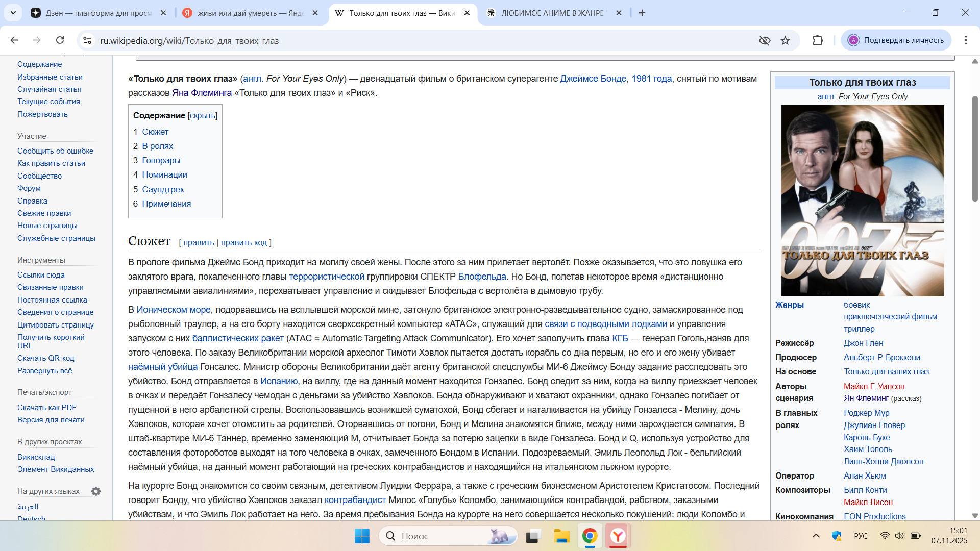Image resolution: width=980 pixels, height=551 pixels.
Task: Toggle the volume icon in system tray
Action: (x=899, y=536)
